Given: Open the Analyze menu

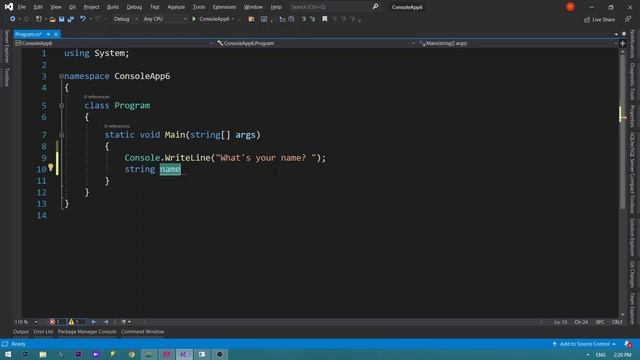Looking at the screenshot, I should pyautogui.click(x=176, y=7).
